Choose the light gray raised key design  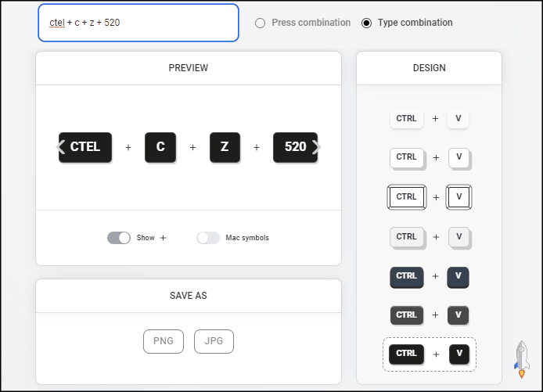(x=430, y=237)
